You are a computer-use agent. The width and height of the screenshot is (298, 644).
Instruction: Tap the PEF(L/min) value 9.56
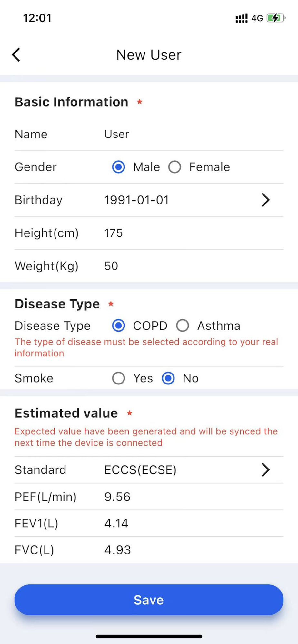click(x=117, y=497)
